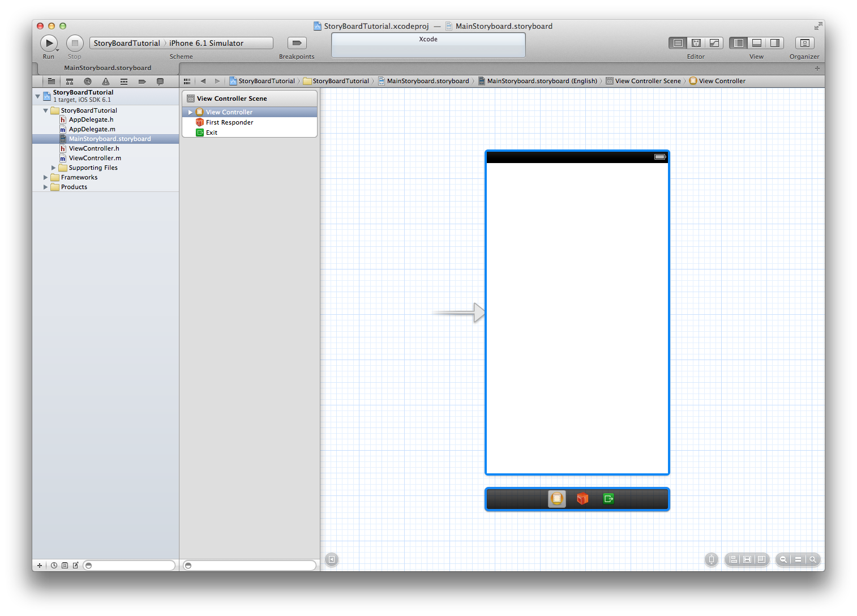The height and width of the screenshot is (616, 857).
Task: Click the Run button to build the app
Action: click(49, 43)
